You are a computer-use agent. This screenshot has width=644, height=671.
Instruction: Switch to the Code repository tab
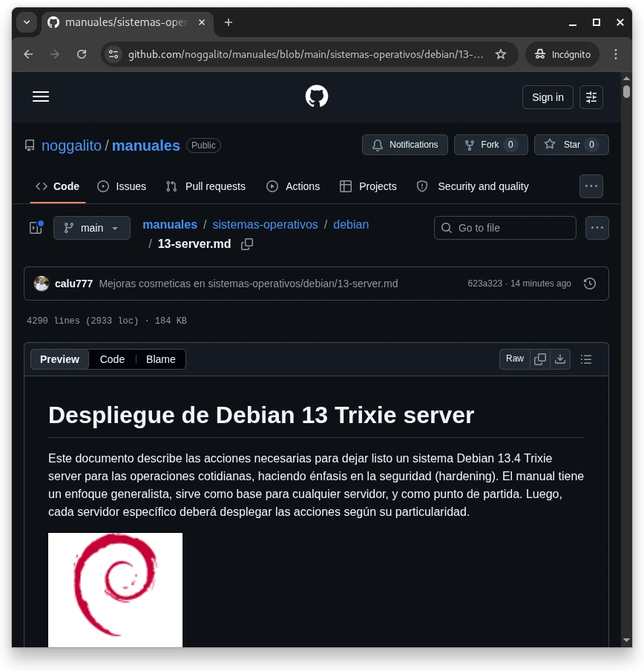click(x=58, y=186)
